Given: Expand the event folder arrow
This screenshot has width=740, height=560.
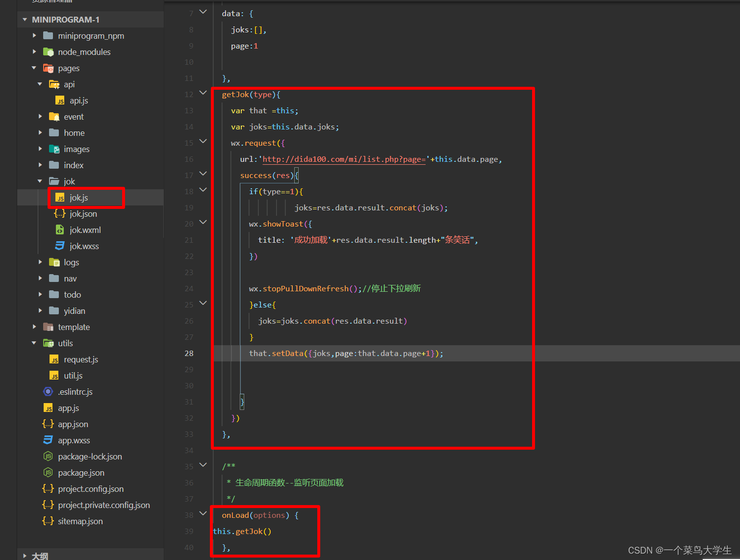Looking at the screenshot, I should 40,117.
